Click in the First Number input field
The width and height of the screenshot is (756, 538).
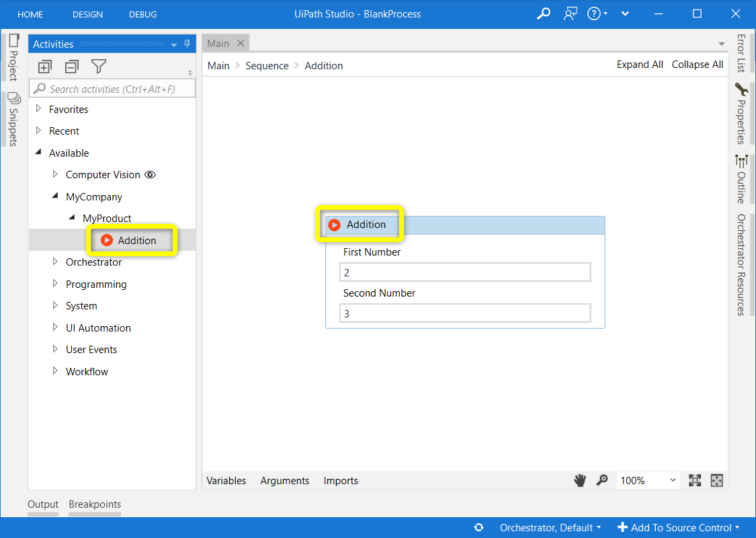click(x=465, y=272)
